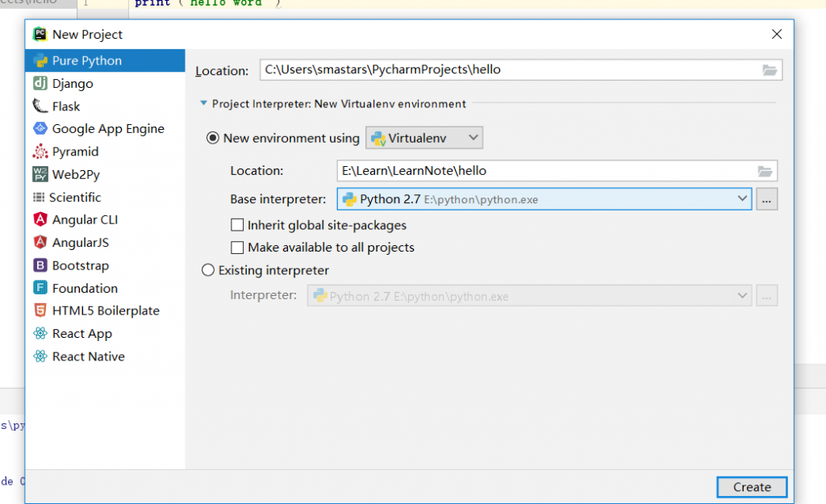Click the Web2Py icon
The width and height of the screenshot is (826, 504).
tap(40, 174)
